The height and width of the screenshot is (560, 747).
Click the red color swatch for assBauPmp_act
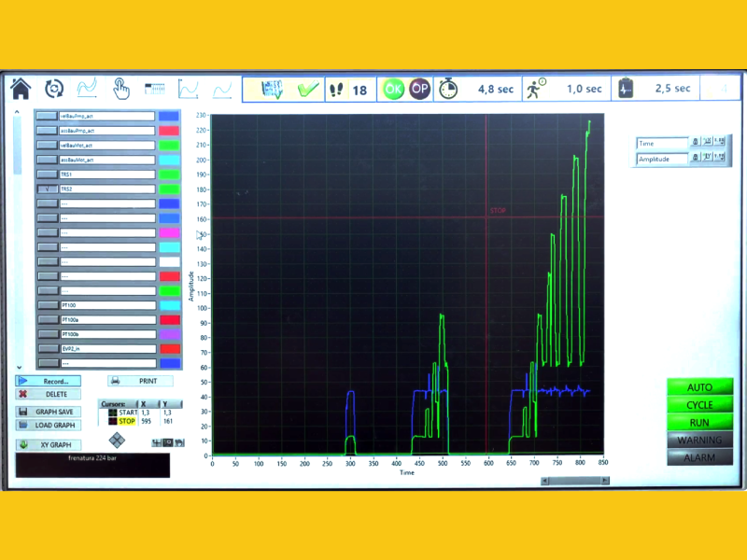point(169,131)
